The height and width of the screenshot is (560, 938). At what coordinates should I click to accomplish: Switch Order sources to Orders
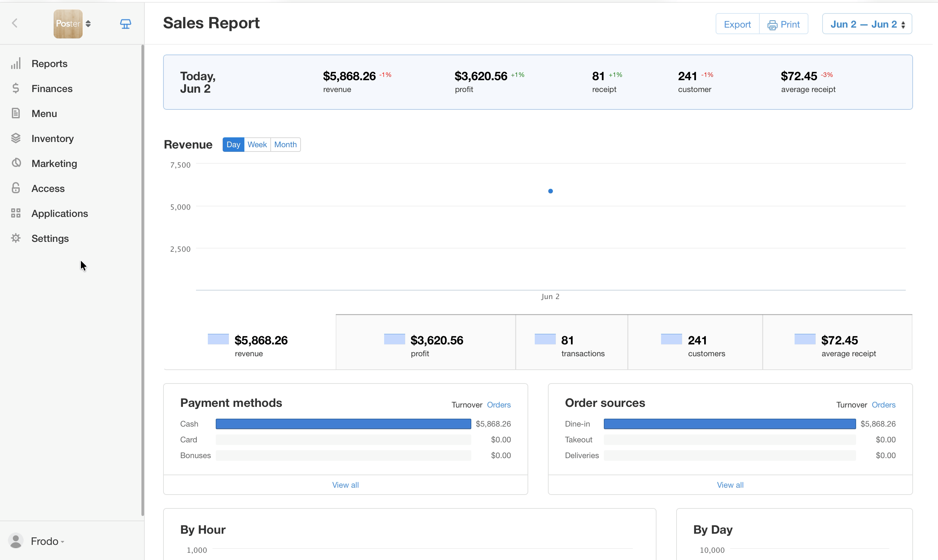[x=884, y=405]
